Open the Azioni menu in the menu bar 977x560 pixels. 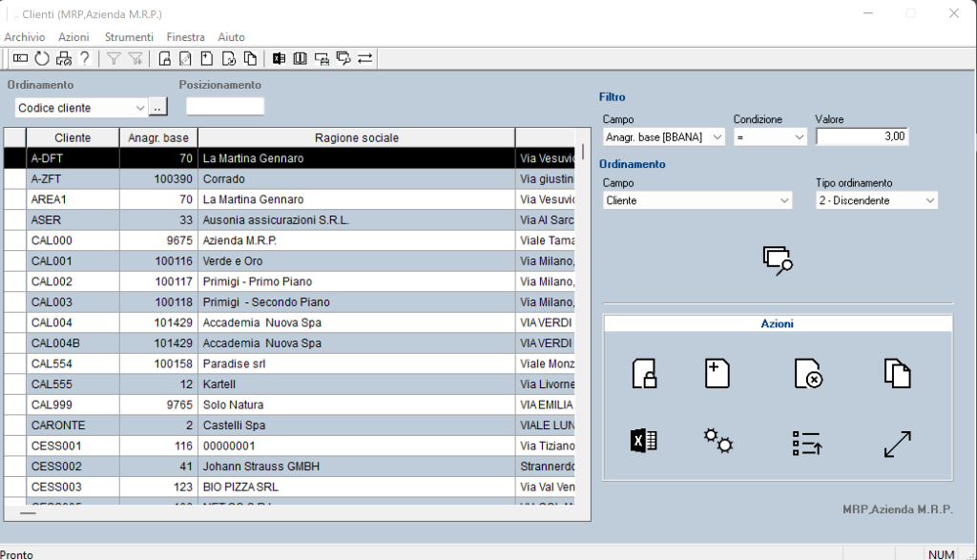(73, 36)
